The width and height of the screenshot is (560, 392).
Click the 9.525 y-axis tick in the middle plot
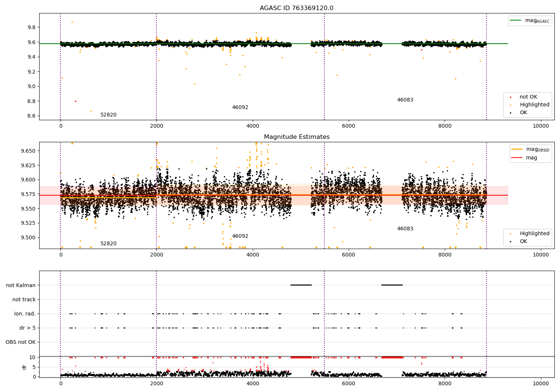tap(28, 223)
